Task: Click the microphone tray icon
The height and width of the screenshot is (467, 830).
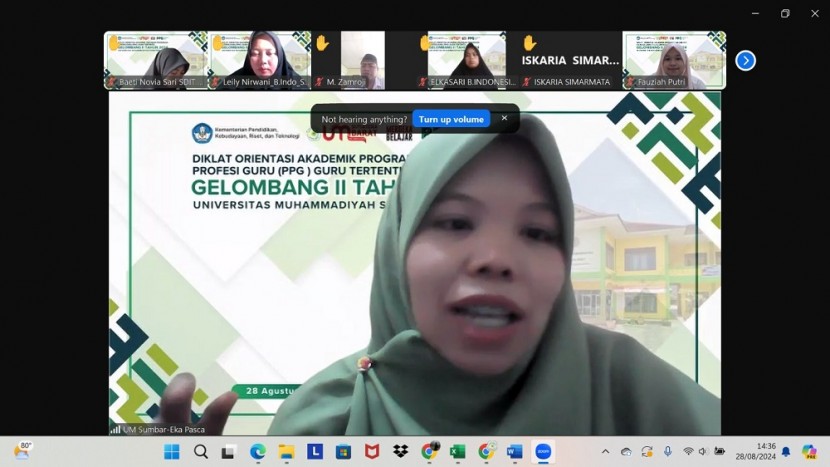Action: 668,452
